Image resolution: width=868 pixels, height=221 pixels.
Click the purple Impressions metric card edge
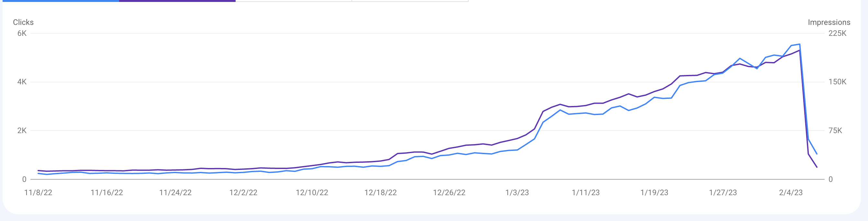(x=177, y=1)
